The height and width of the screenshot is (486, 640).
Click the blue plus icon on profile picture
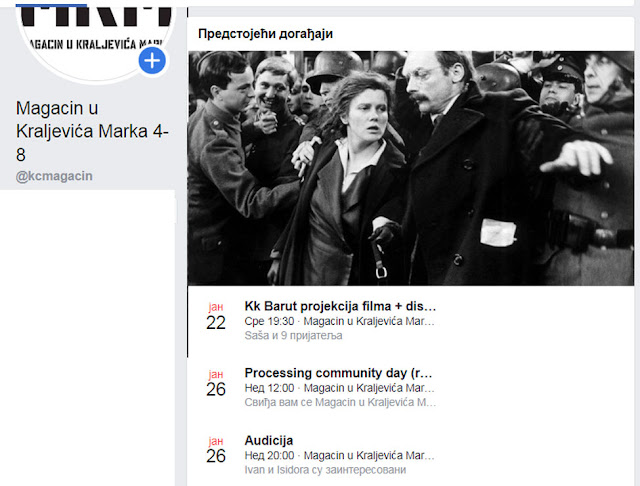(x=152, y=61)
